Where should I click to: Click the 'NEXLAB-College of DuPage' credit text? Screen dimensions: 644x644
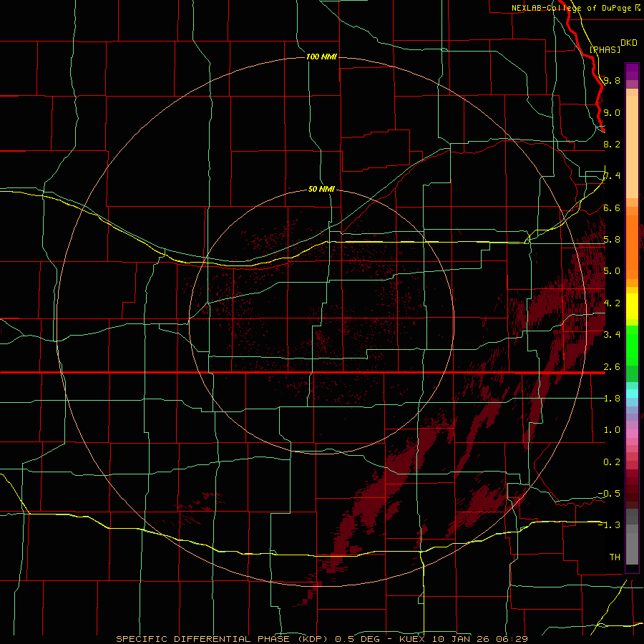pyautogui.click(x=571, y=8)
